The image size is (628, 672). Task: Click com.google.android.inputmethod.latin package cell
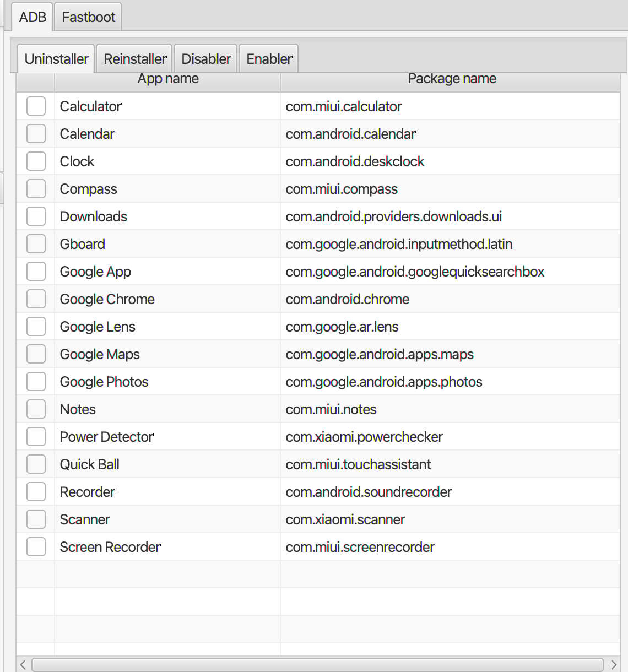(x=451, y=243)
